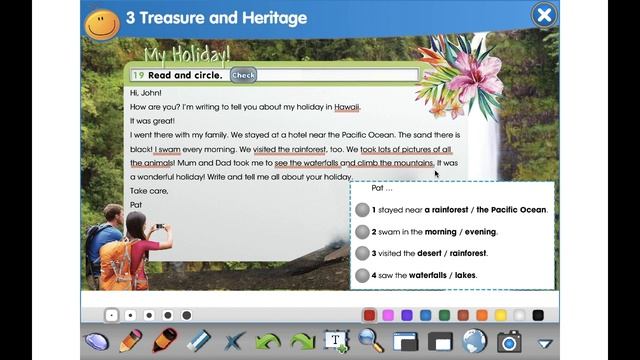
Task: Redo the action with the right green arrow
Action: (302, 341)
